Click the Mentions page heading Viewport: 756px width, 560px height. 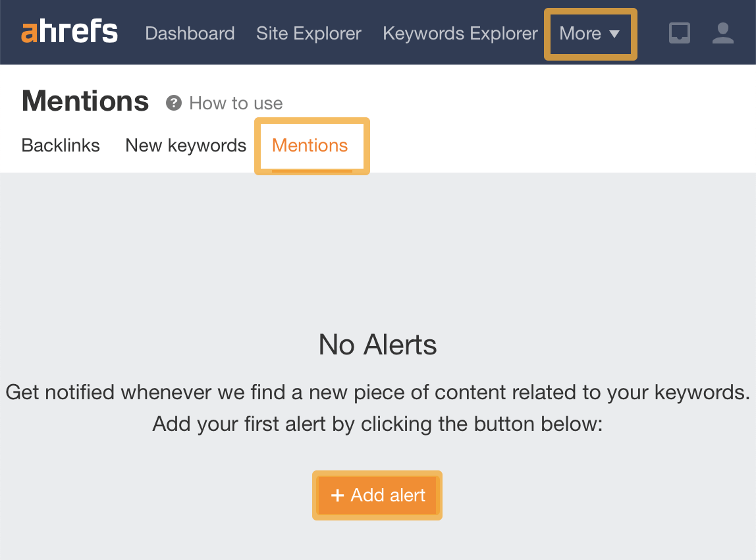point(85,100)
